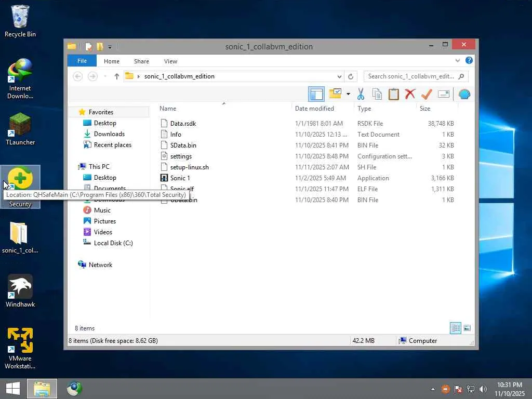Switch to large icons view button
Viewport: 532px width, 399px height.
click(467, 328)
